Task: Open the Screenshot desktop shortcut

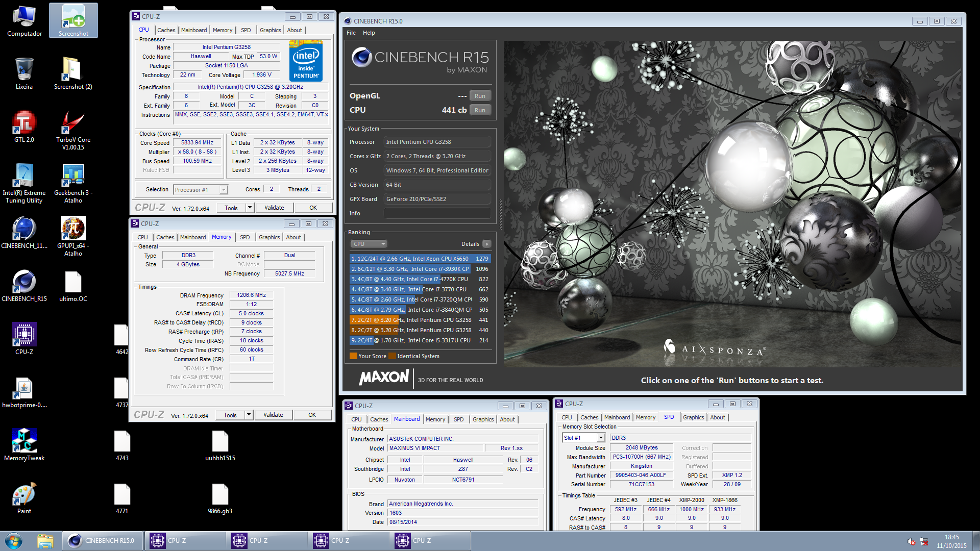Action: click(x=73, y=20)
